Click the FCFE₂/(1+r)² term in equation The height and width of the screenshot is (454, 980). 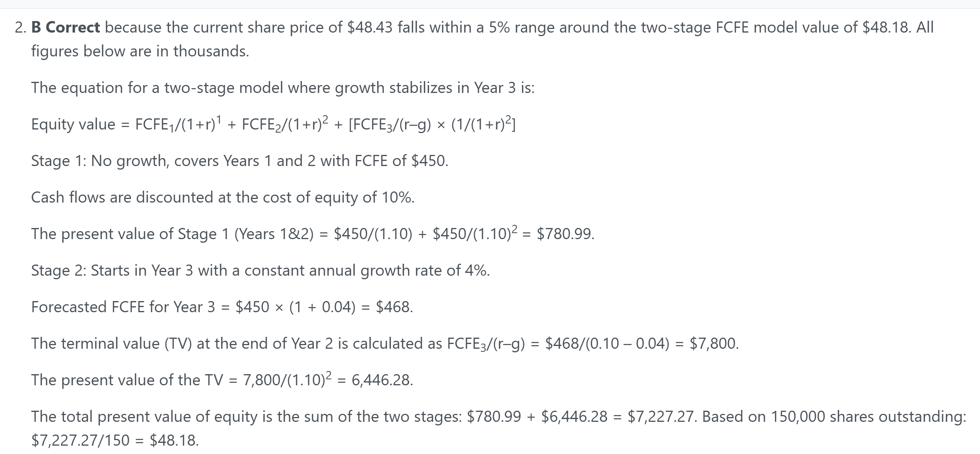point(285,124)
